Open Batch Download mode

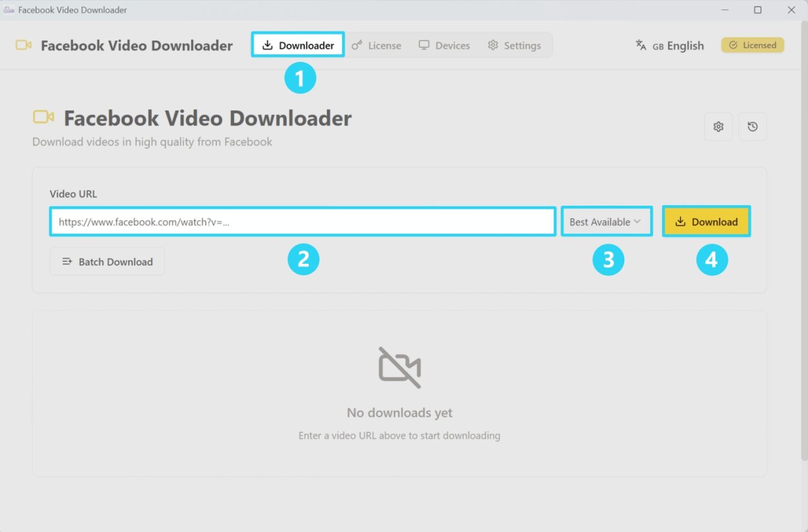click(107, 261)
